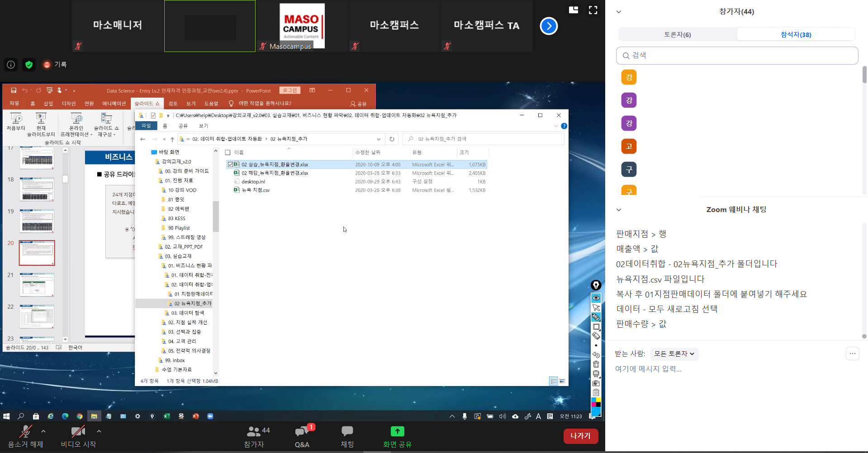Toggle the select-all checkbox in file list
The width and height of the screenshot is (868, 453).
coord(228,152)
